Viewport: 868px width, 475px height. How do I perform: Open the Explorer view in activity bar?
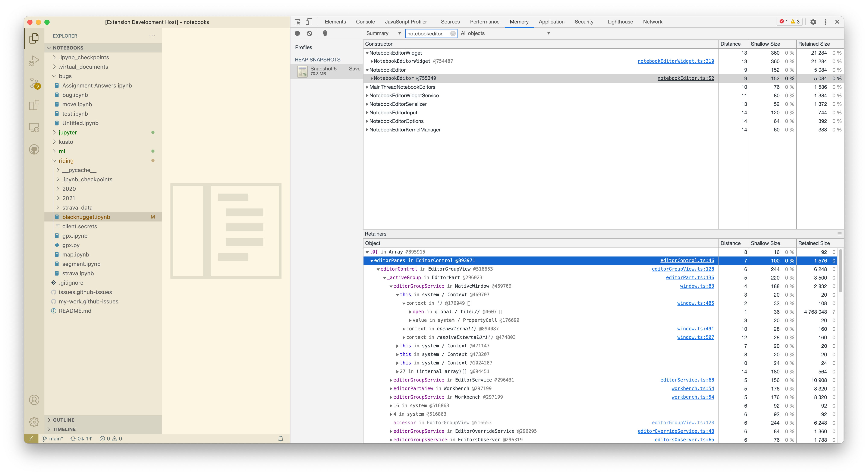[34, 38]
